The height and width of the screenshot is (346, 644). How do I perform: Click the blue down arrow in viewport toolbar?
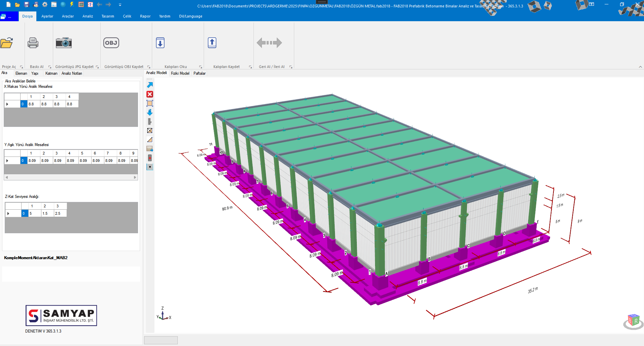(x=150, y=112)
